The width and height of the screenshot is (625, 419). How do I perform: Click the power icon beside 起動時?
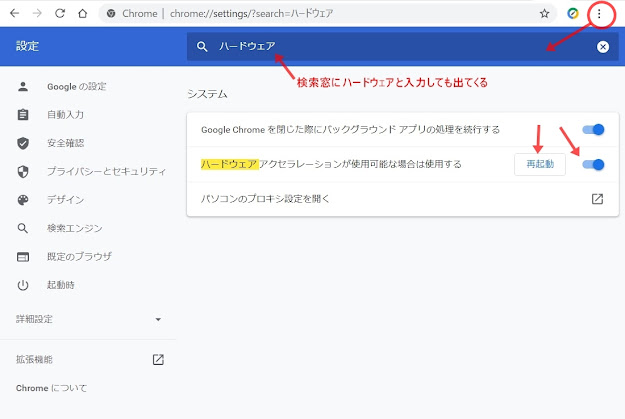click(23, 285)
